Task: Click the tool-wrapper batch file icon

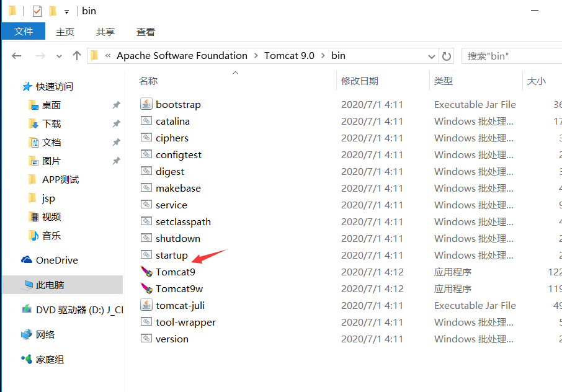Action: pos(146,322)
